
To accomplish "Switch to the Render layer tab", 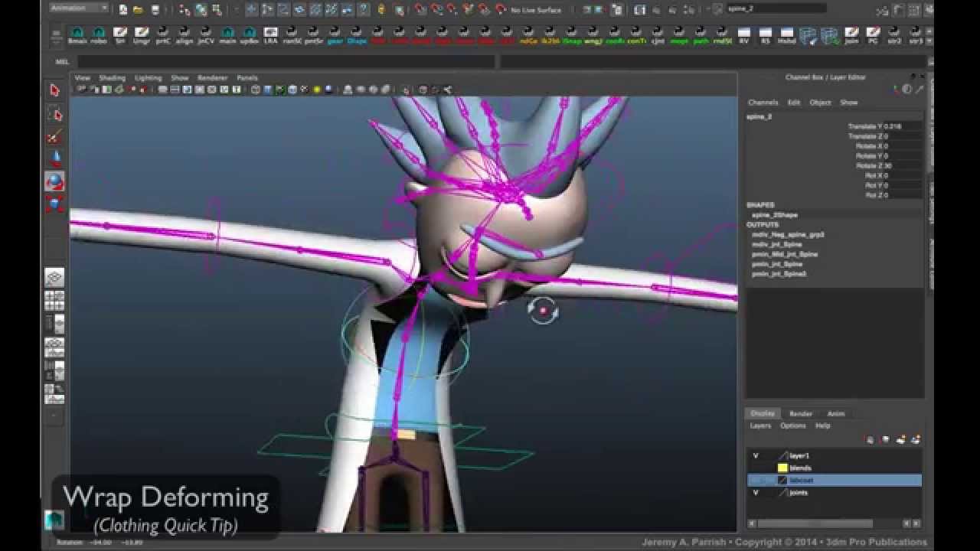I will tap(800, 413).
